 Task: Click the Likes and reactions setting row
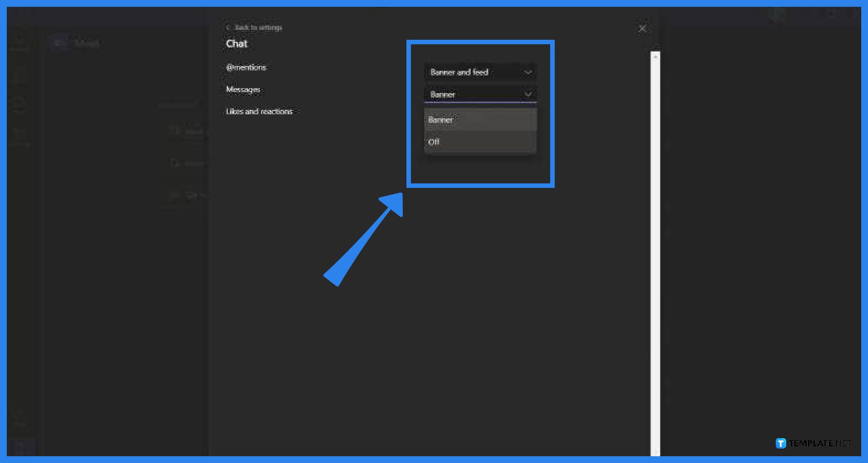coord(259,111)
